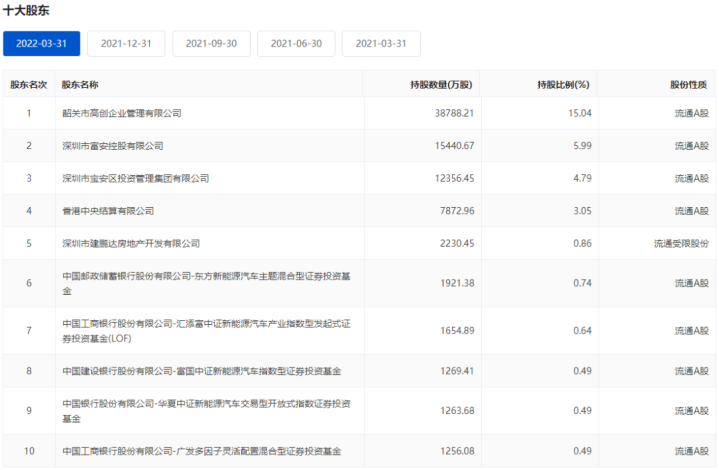Click rank number 7 in the table

click(29, 331)
